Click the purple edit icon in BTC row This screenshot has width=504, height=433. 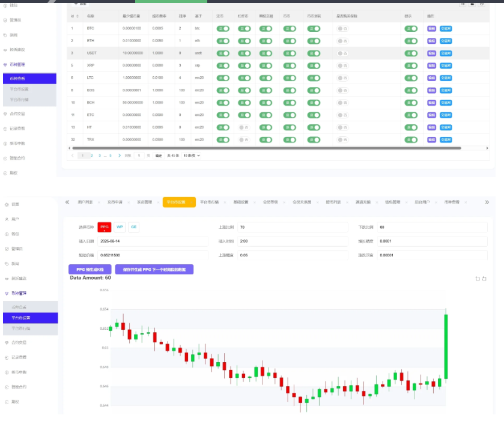click(431, 28)
